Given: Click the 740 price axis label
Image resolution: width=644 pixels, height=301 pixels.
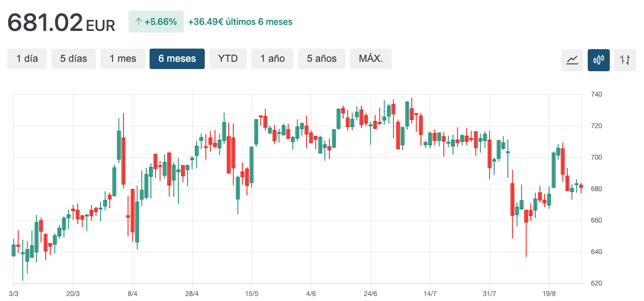Looking at the screenshot, I should [595, 95].
